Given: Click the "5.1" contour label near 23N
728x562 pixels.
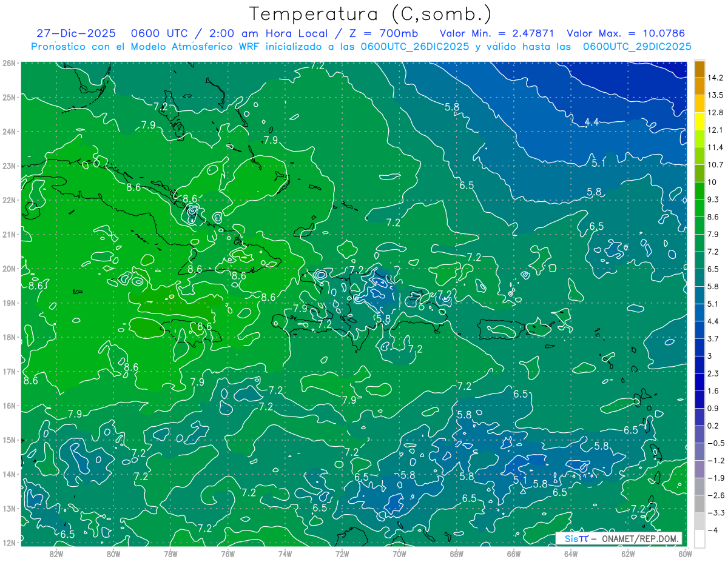Looking at the screenshot, I should coord(598,163).
